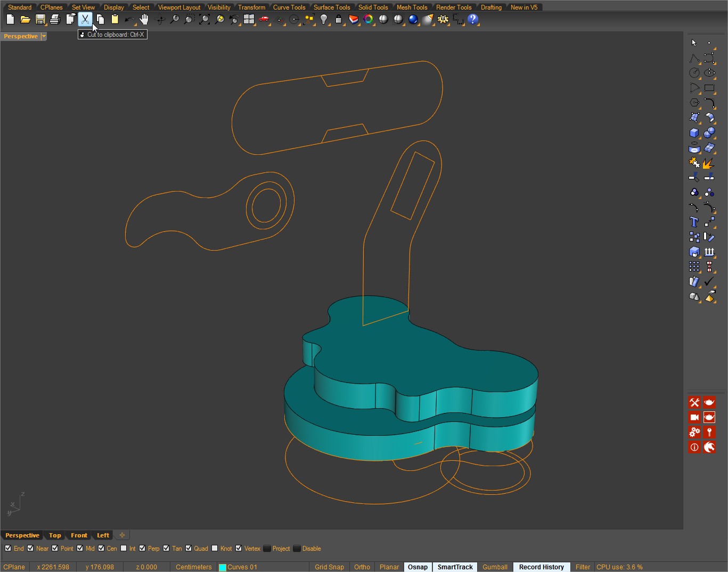Click the Filter status bar button

tap(583, 567)
